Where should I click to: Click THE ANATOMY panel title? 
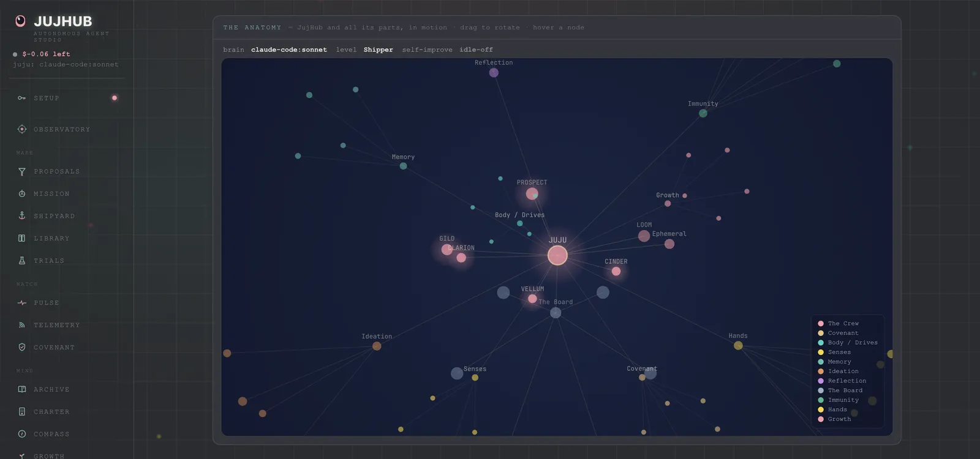pyautogui.click(x=252, y=28)
